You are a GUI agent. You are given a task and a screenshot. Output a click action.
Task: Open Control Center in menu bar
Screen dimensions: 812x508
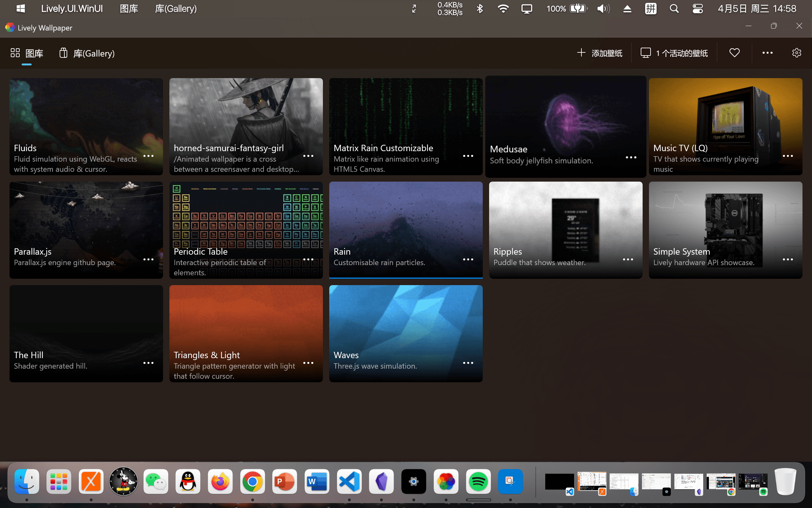pyautogui.click(x=697, y=8)
